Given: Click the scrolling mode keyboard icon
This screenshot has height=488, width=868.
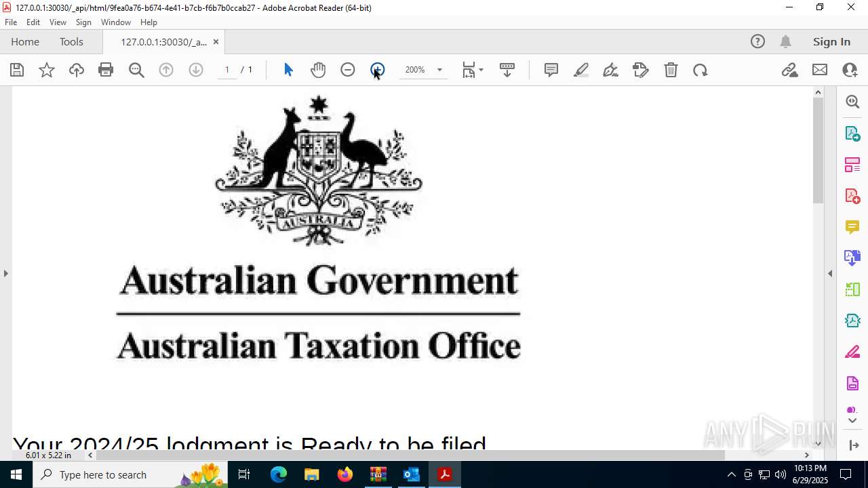Looking at the screenshot, I should [x=507, y=70].
